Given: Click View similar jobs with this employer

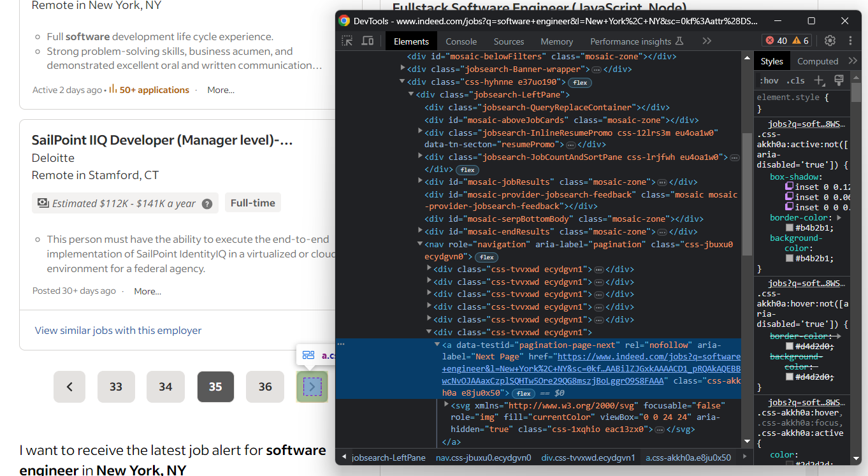Looking at the screenshot, I should pyautogui.click(x=118, y=330).
